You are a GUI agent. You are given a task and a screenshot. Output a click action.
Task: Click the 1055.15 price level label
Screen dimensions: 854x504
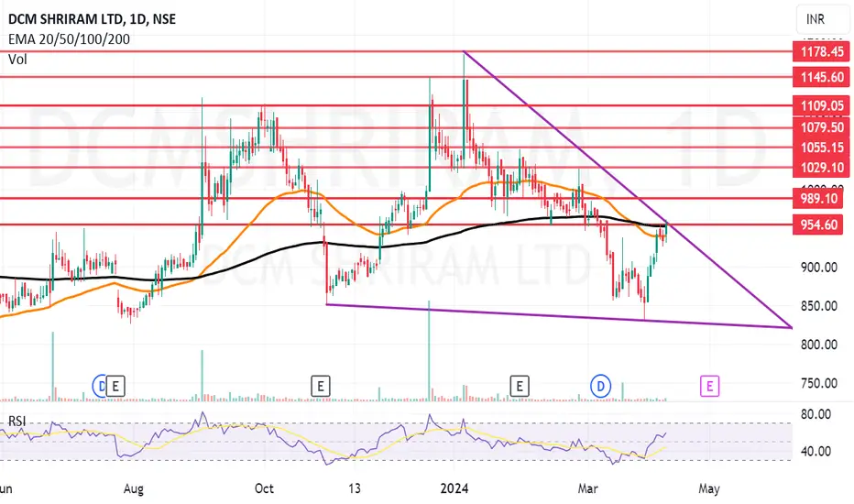[x=821, y=148]
